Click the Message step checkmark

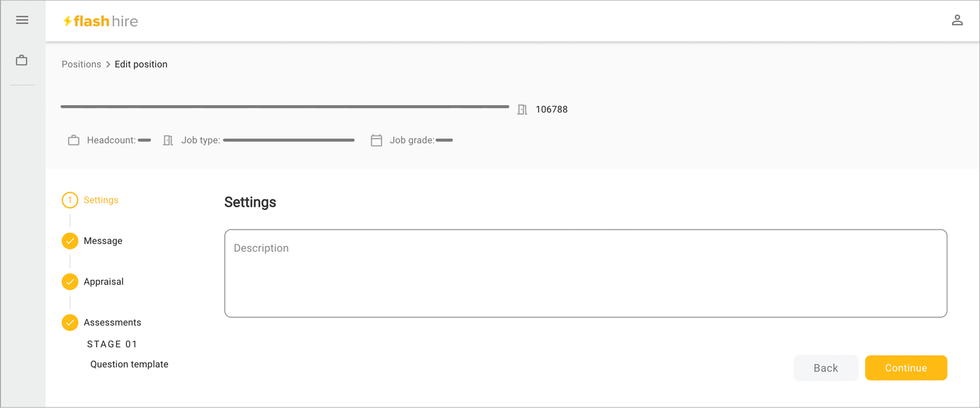tap(70, 241)
